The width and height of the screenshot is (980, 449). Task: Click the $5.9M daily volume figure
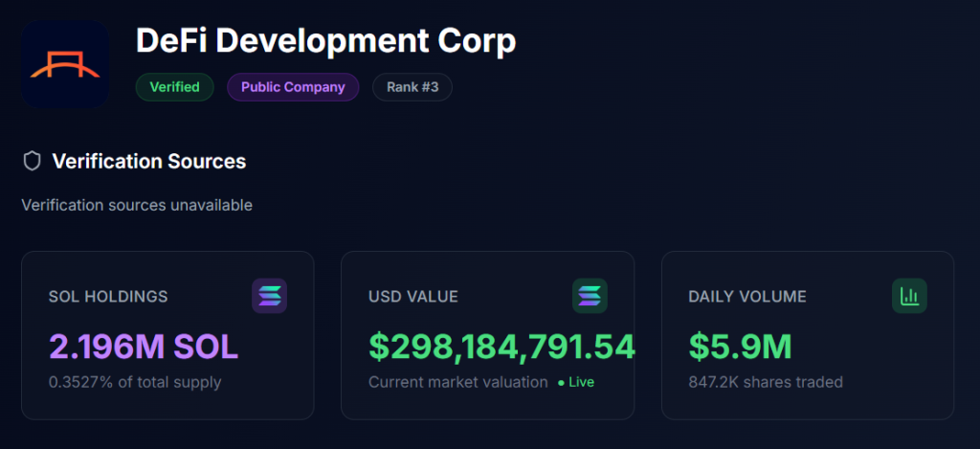click(x=740, y=348)
